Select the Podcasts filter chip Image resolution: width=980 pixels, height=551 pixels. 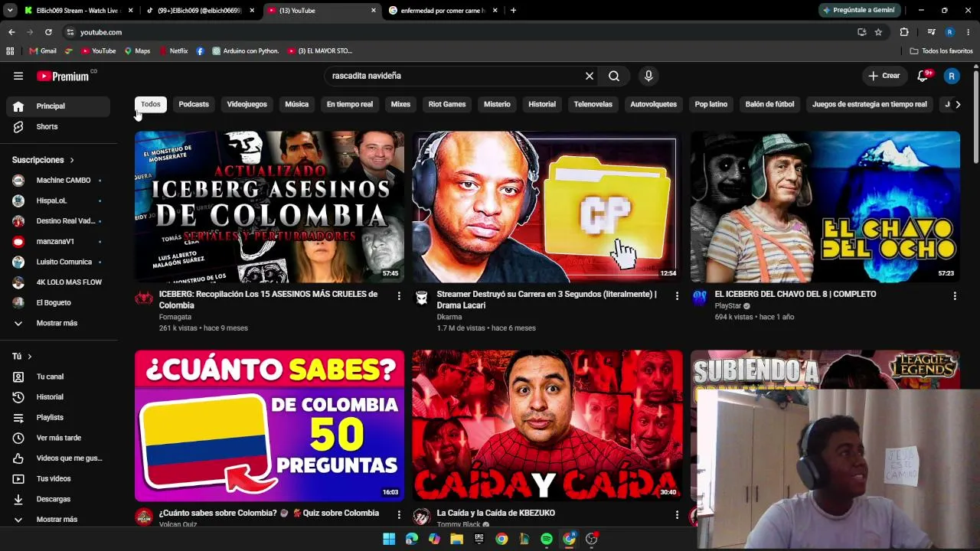194,104
